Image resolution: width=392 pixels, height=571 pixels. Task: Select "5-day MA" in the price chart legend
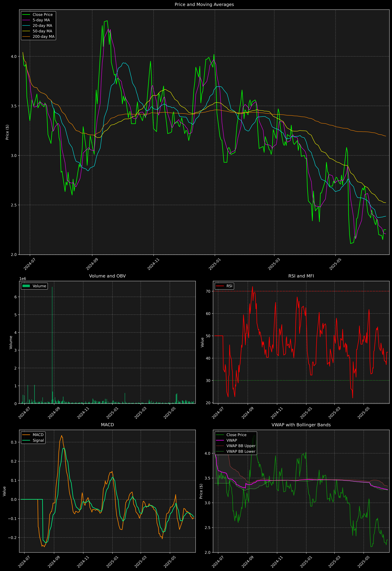point(41,20)
